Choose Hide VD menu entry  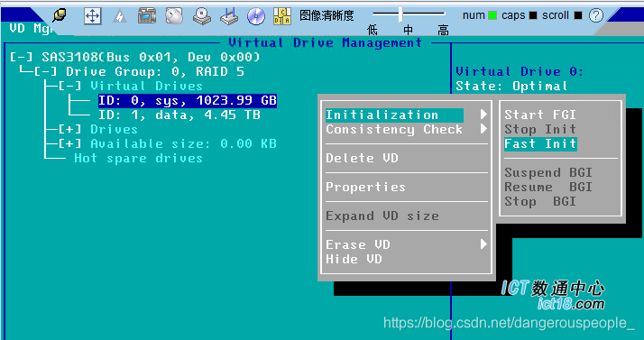354,260
